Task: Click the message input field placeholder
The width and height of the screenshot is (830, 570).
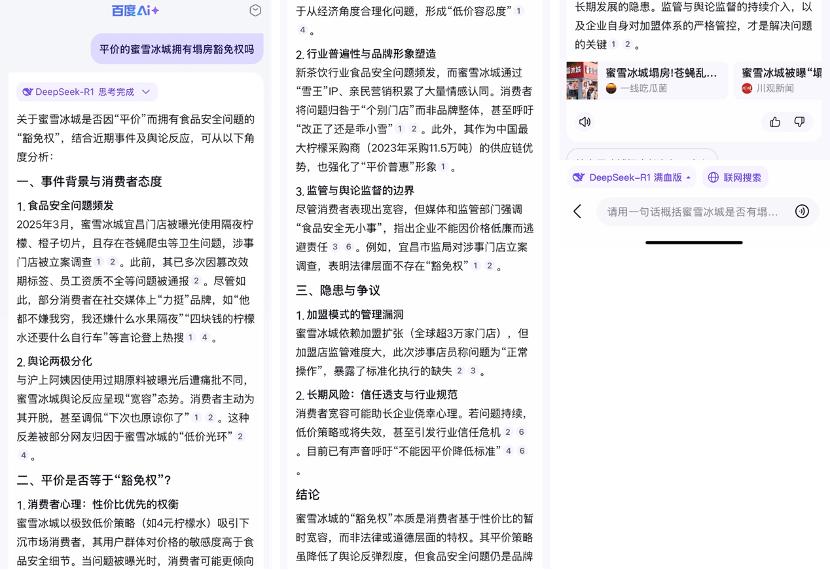Action: tap(692, 212)
